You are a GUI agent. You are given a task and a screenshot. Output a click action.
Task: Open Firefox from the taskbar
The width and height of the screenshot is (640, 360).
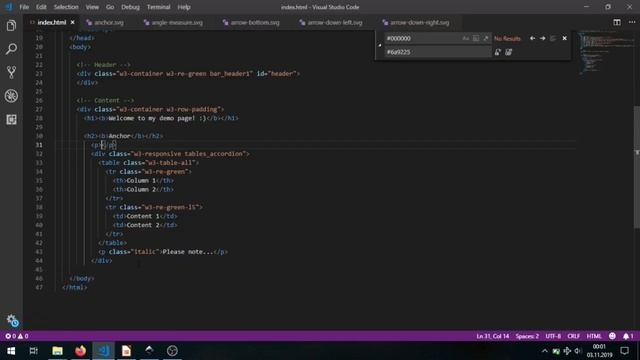[x=80, y=351]
